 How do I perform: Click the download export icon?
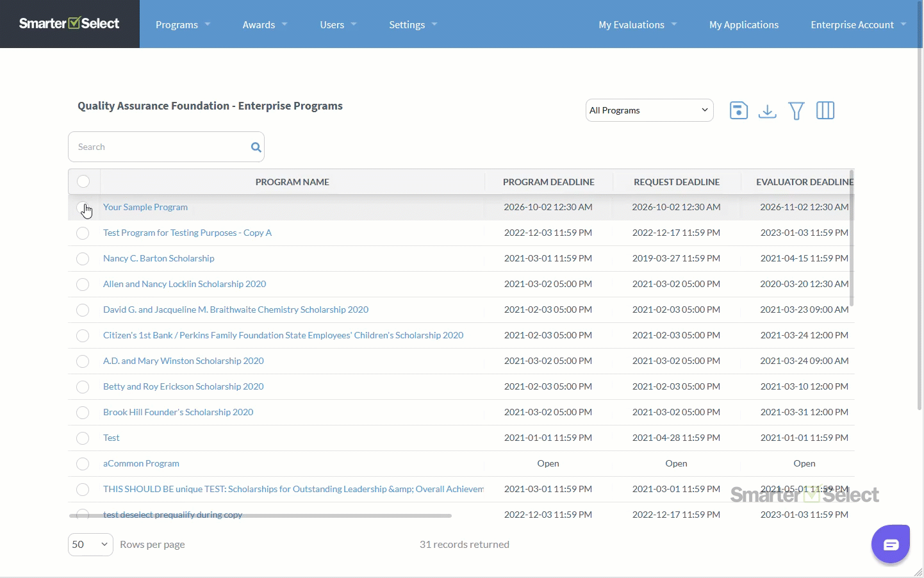coord(767,111)
